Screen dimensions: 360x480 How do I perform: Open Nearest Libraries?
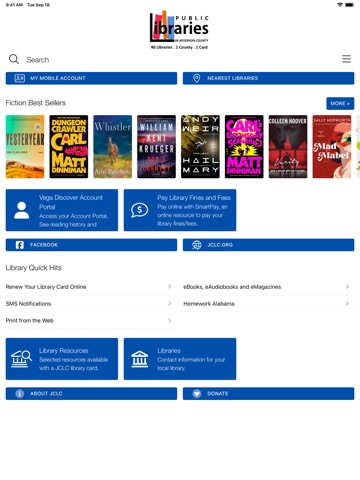268,78
